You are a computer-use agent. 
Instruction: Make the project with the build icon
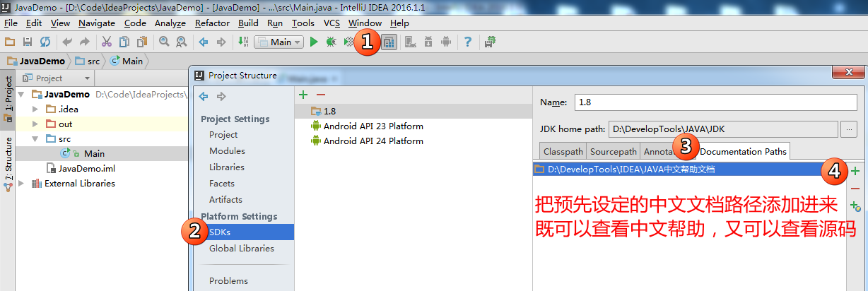click(243, 42)
